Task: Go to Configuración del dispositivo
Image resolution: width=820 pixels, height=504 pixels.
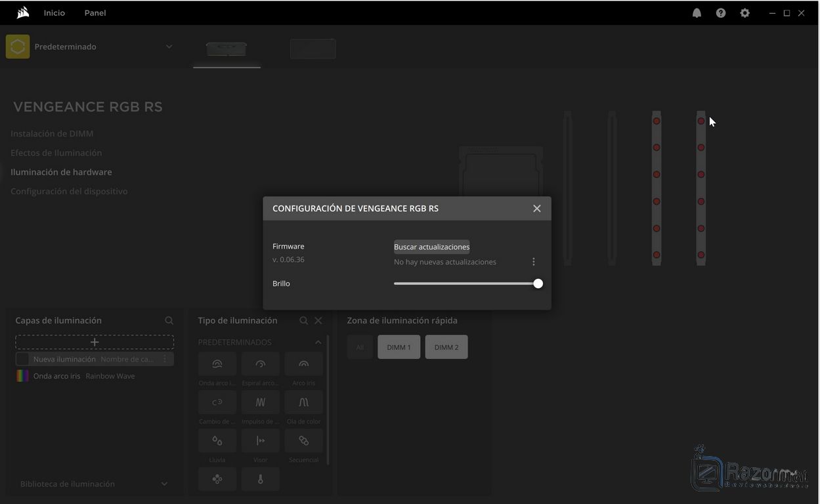Action: click(x=69, y=191)
